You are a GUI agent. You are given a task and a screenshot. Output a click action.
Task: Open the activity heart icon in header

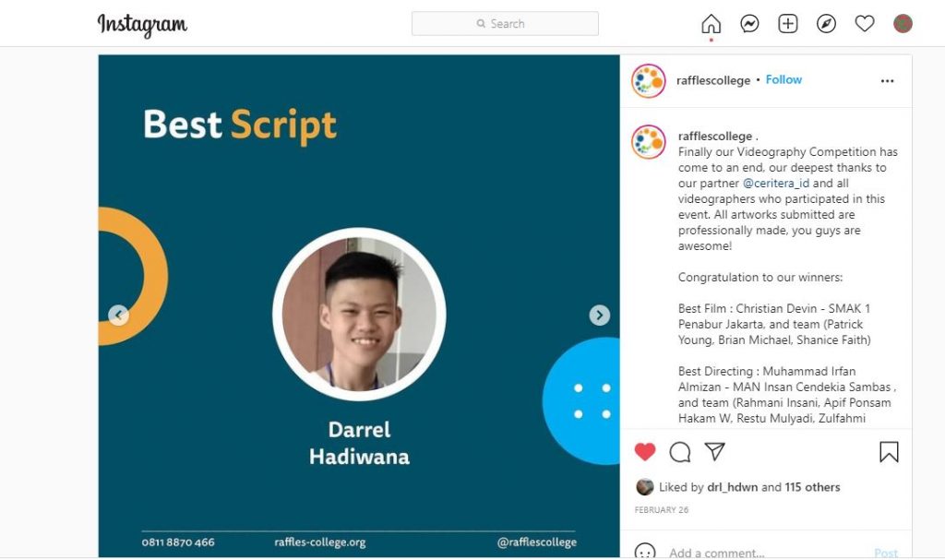tap(865, 23)
